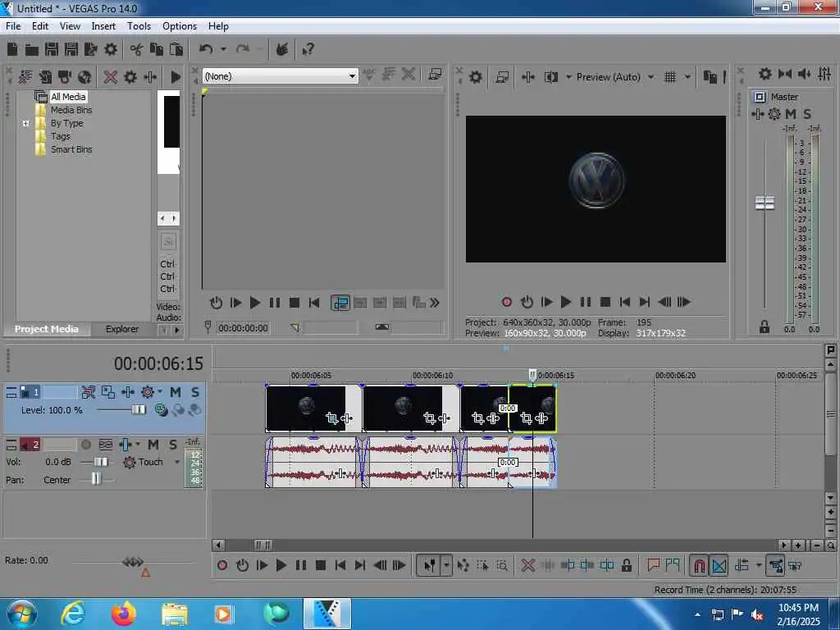Click Play in the timeline transport bar
840x630 pixels.
click(x=281, y=565)
